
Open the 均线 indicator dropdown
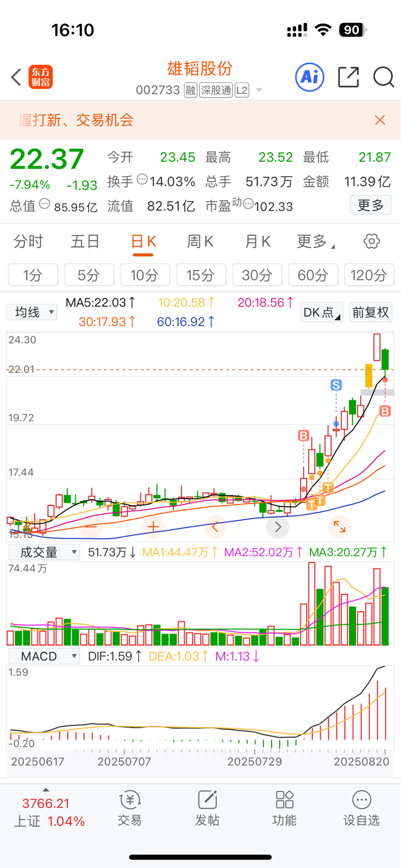[x=32, y=312]
